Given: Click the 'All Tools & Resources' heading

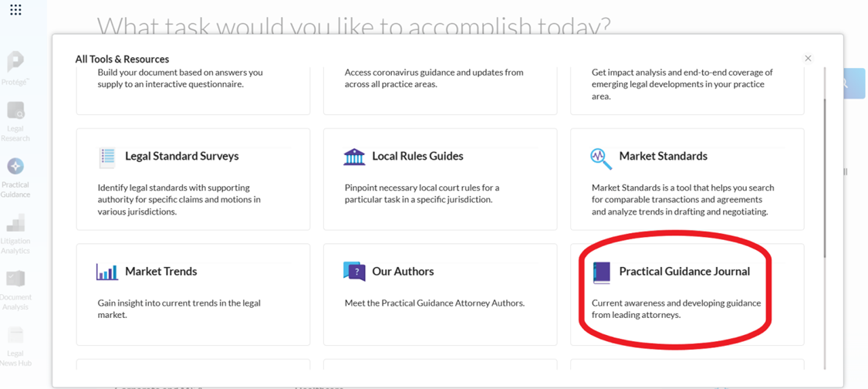Looking at the screenshot, I should click(x=123, y=59).
